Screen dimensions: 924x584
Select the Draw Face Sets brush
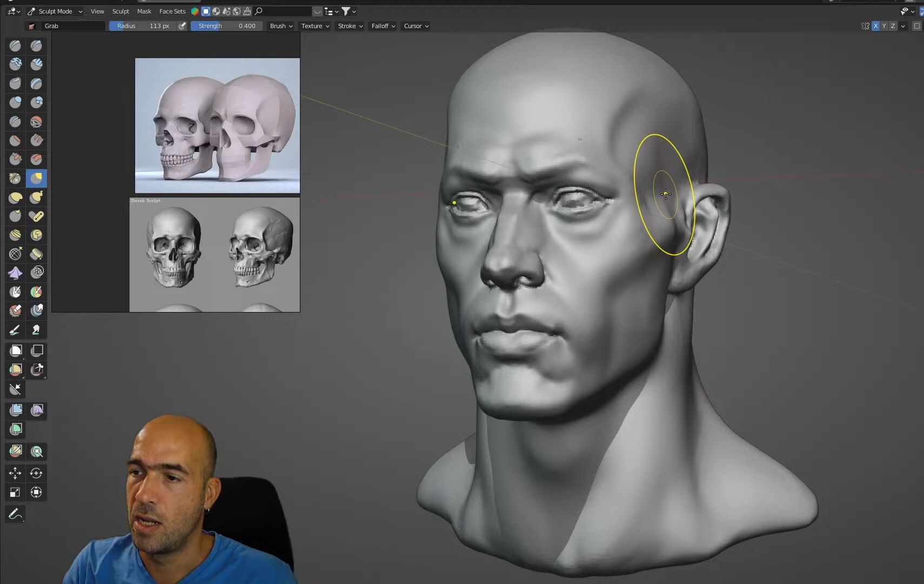(x=36, y=292)
